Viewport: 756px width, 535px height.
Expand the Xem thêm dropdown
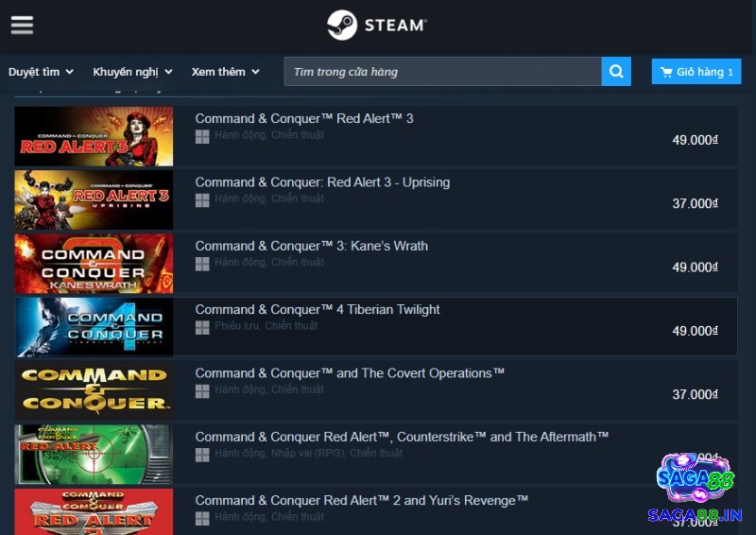pos(225,72)
